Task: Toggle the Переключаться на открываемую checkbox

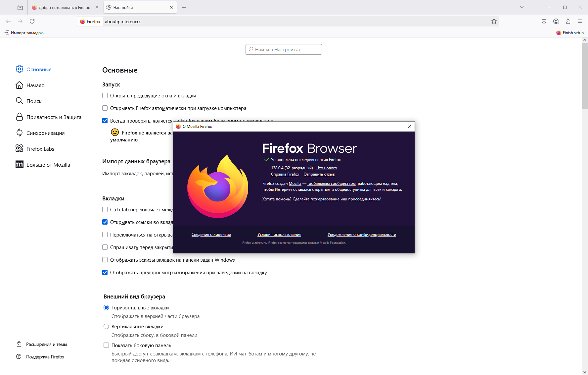Action: (105, 235)
